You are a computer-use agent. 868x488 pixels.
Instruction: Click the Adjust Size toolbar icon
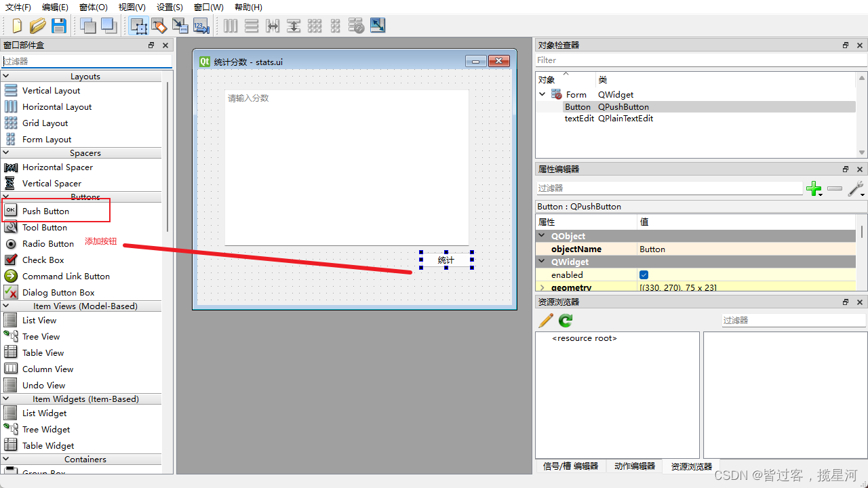coord(378,26)
